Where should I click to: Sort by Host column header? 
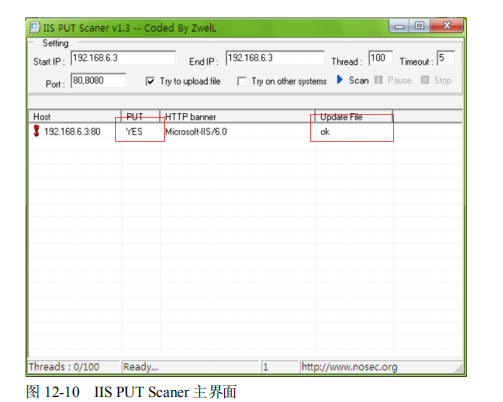pyautogui.click(x=75, y=117)
